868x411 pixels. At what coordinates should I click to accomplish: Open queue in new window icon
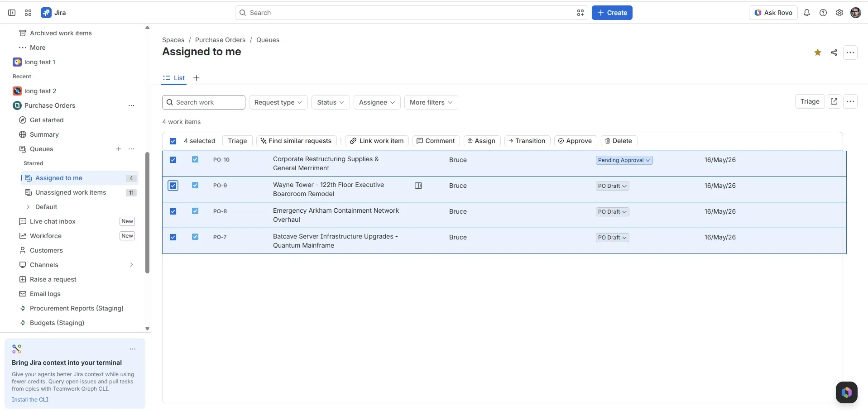(834, 101)
